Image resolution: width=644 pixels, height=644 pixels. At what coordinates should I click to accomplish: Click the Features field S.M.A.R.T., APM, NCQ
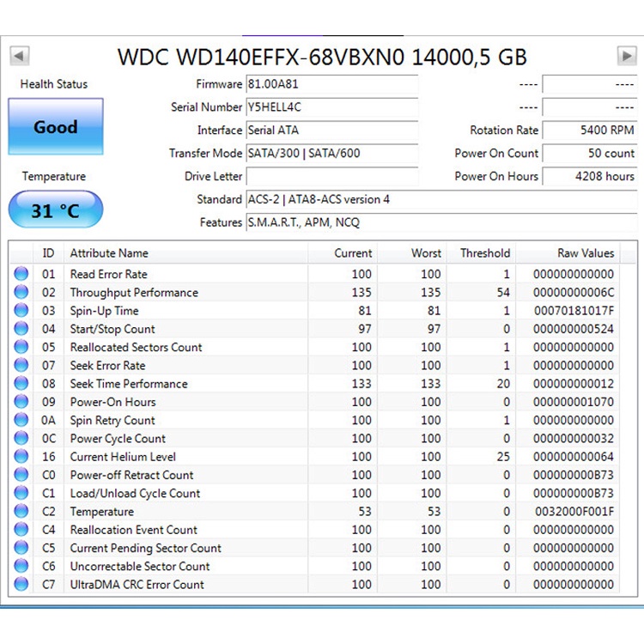(441, 222)
